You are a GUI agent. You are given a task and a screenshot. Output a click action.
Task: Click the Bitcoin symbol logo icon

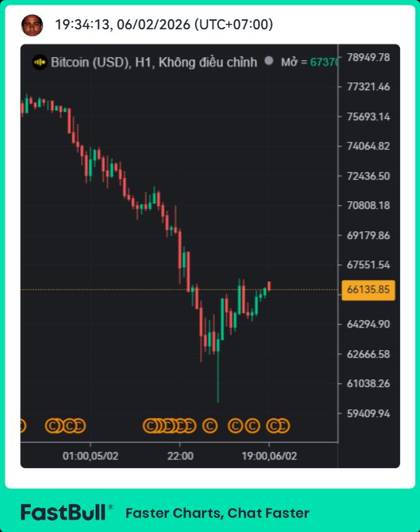(40, 62)
